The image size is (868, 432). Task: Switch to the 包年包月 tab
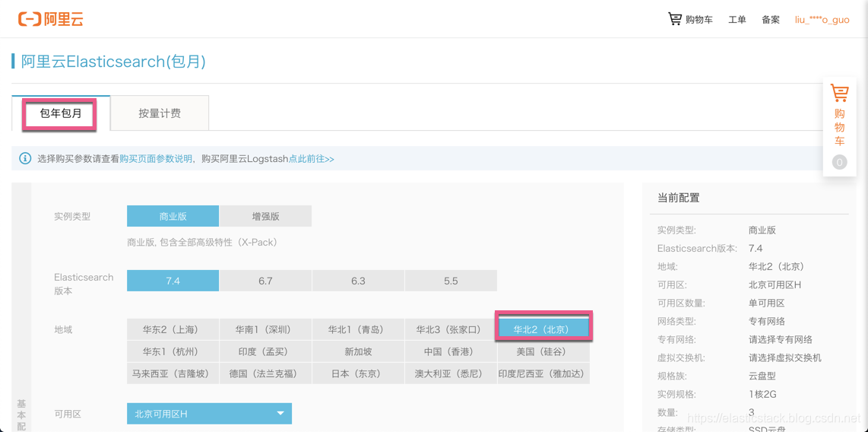click(61, 113)
